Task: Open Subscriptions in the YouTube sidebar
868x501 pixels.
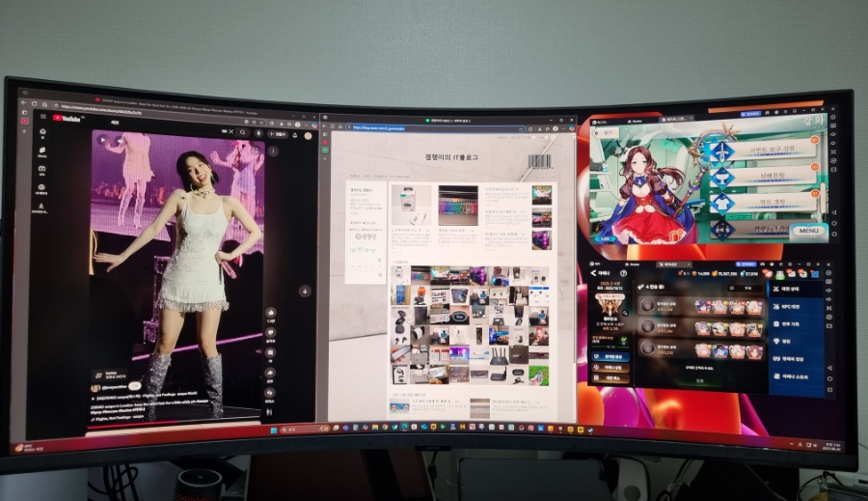Action: pyautogui.click(x=41, y=170)
